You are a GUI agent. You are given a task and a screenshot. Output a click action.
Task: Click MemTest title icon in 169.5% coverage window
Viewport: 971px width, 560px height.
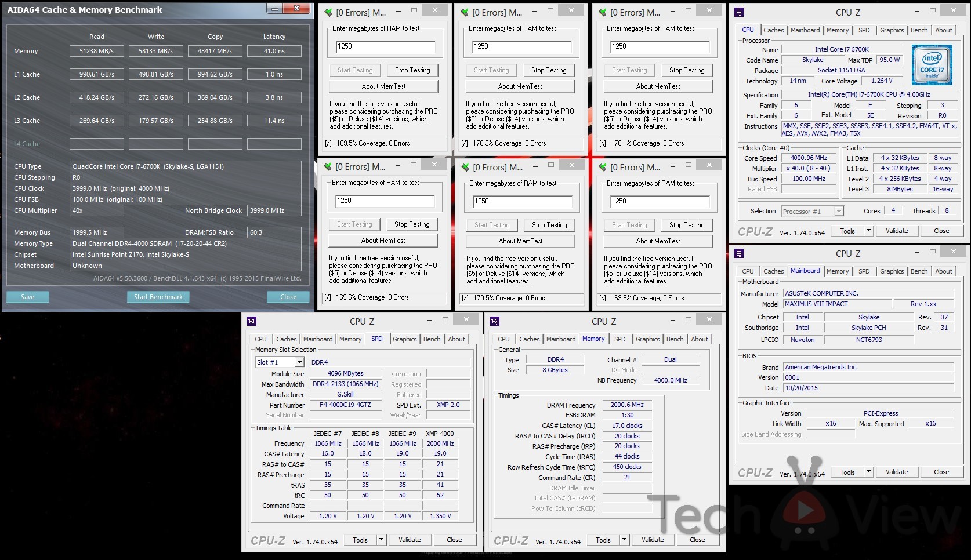[328, 12]
